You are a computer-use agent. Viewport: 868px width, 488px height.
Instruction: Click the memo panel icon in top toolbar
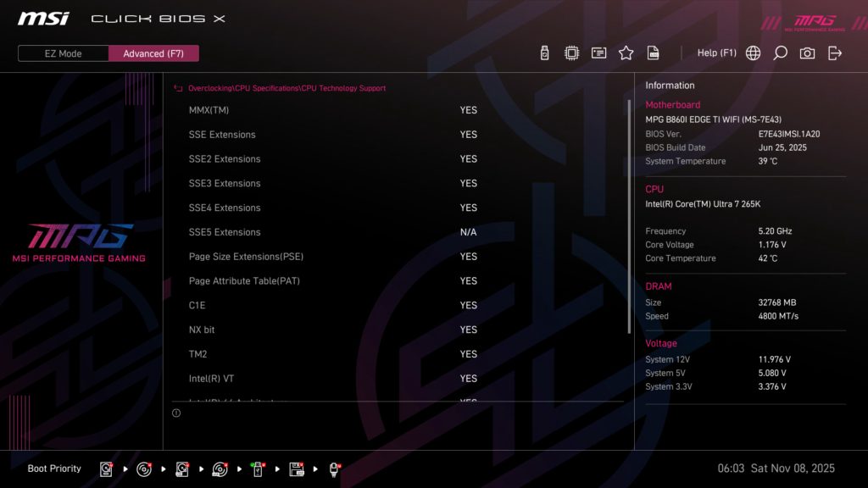(598, 52)
